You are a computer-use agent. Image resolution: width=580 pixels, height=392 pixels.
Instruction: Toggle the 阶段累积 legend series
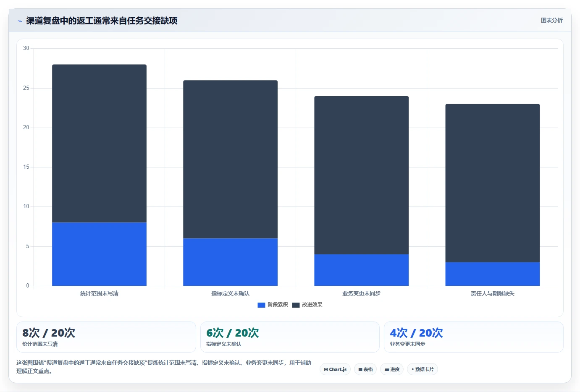pyautogui.click(x=273, y=305)
